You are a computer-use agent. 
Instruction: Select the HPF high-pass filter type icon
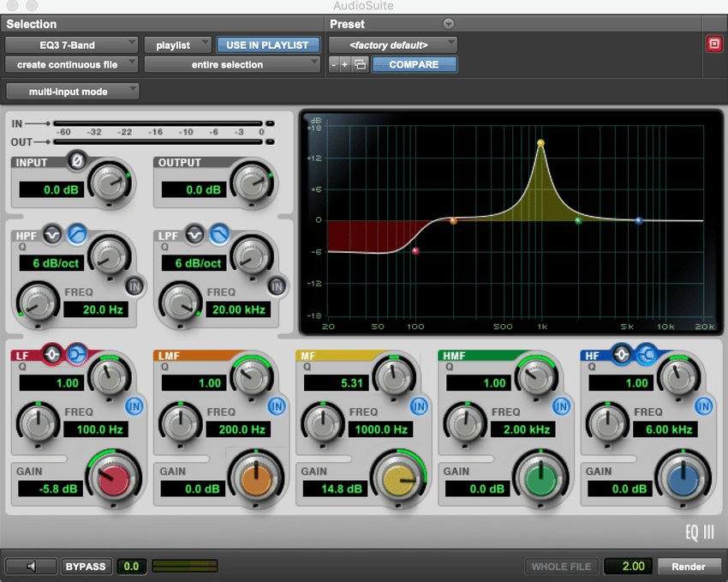(x=77, y=233)
